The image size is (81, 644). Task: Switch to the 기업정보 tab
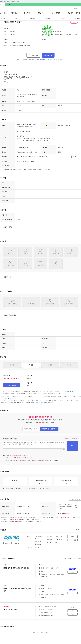tap(78, 18)
